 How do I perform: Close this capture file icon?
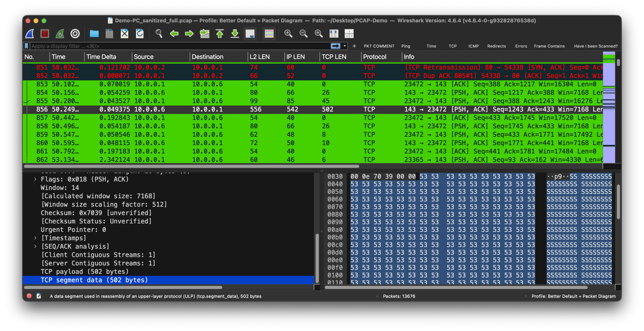click(124, 33)
